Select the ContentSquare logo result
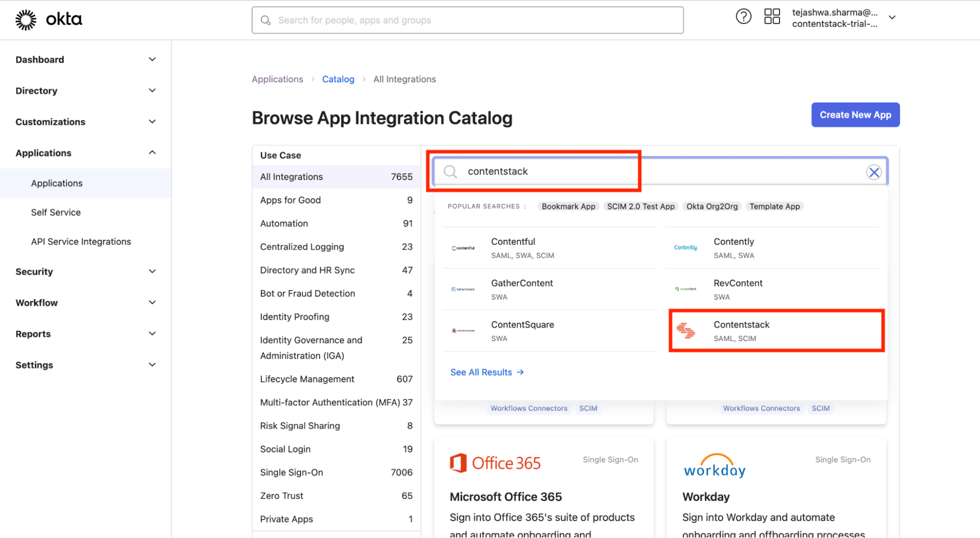Image resolution: width=980 pixels, height=538 pixels. (463, 330)
